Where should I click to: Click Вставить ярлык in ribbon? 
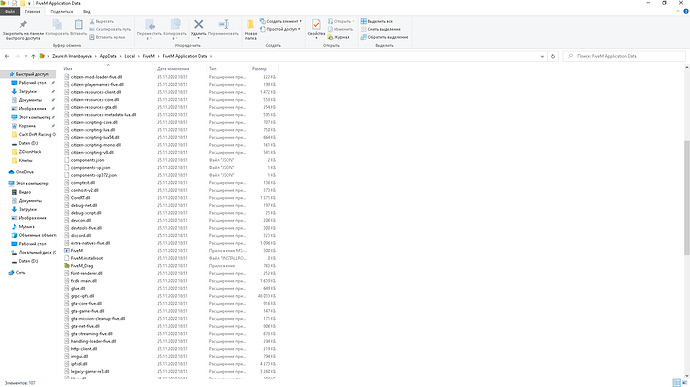tap(107, 37)
